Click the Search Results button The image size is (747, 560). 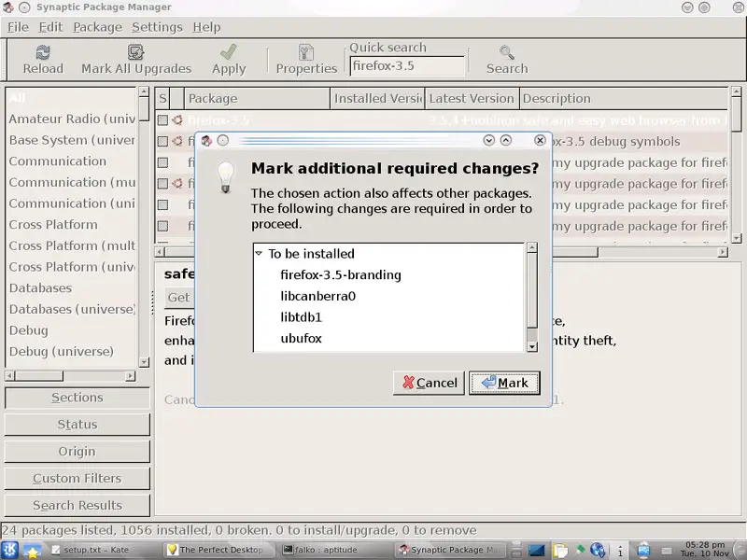78,505
